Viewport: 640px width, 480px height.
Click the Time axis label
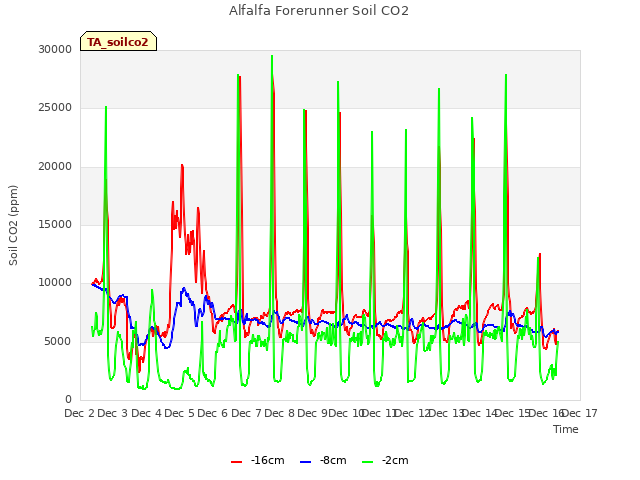(x=566, y=429)
